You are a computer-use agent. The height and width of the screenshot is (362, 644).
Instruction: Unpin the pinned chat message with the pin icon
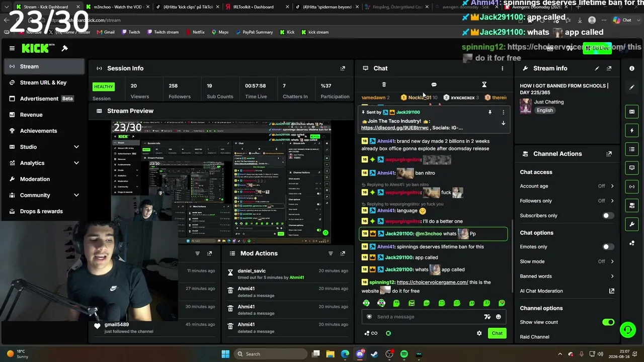click(490, 112)
